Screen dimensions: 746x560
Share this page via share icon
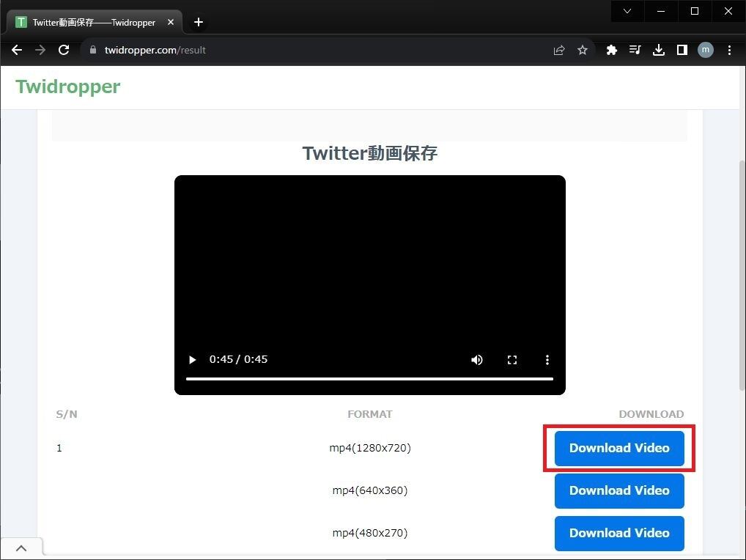pos(559,50)
